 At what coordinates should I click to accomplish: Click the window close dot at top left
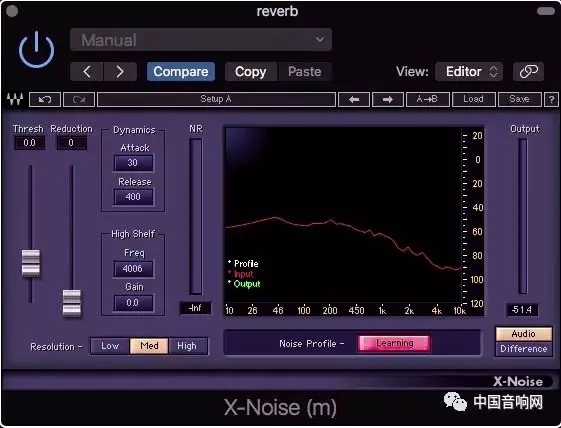pyautogui.click(x=12, y=11)
